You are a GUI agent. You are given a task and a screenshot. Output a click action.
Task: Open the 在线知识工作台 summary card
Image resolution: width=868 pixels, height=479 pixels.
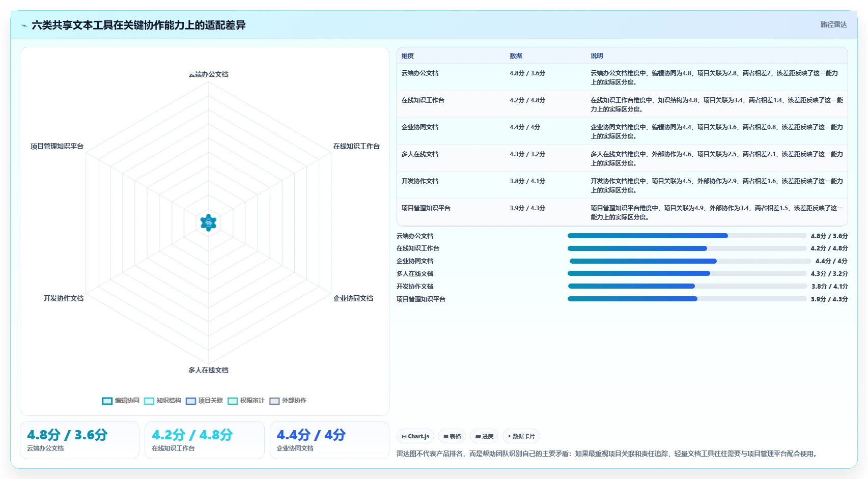pyautogui.click(x=205, y=440)
